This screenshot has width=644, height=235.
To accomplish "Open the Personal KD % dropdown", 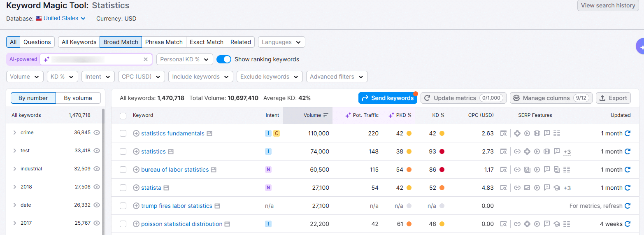I will click(x=185, y=59).
